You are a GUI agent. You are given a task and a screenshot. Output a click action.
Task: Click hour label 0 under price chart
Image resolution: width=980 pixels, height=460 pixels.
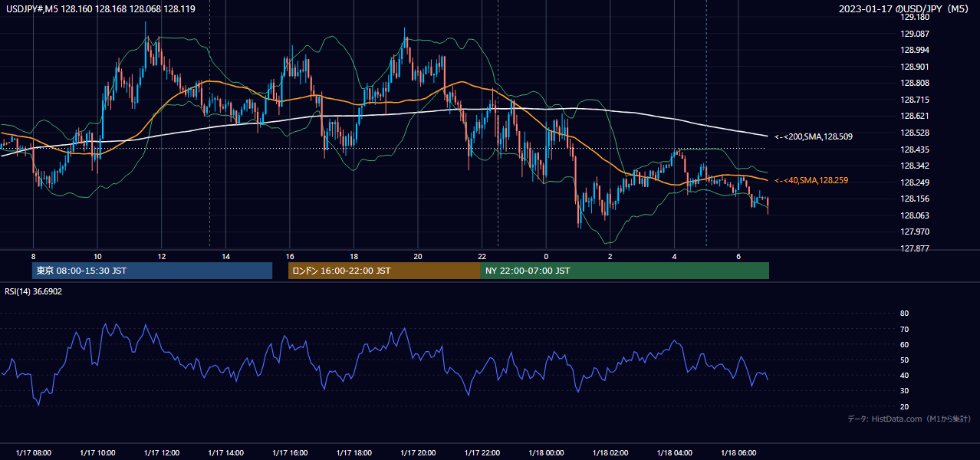coord(546,256)
